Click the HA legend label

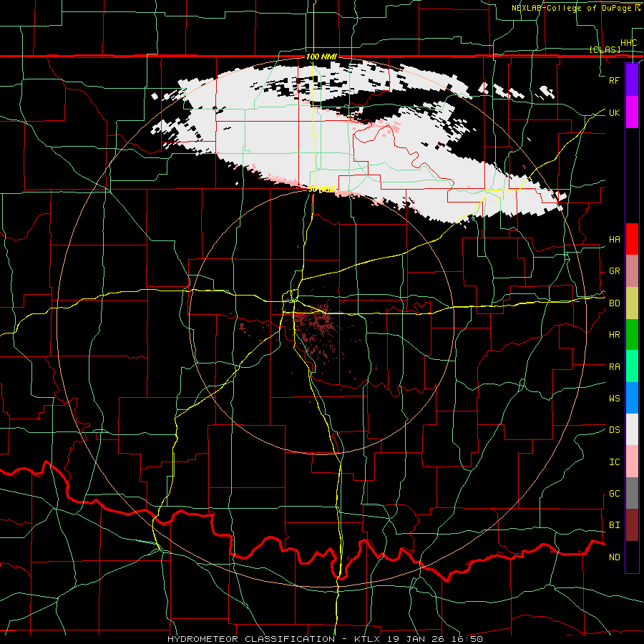click(x=614, y=240)
